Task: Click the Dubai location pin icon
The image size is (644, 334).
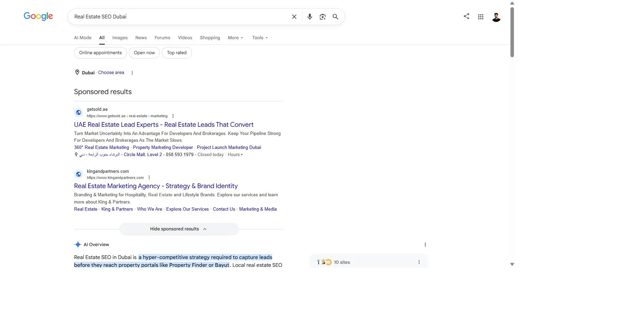Action: 77,72
